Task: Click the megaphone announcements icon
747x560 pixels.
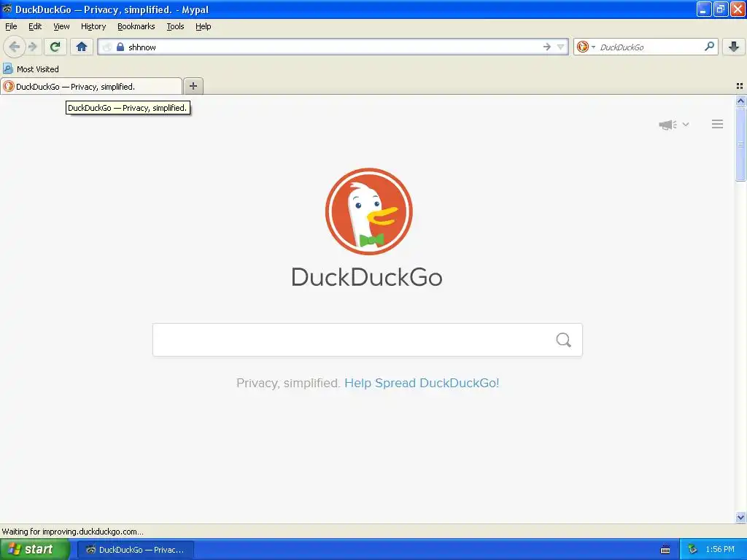Action: point(668,125)
